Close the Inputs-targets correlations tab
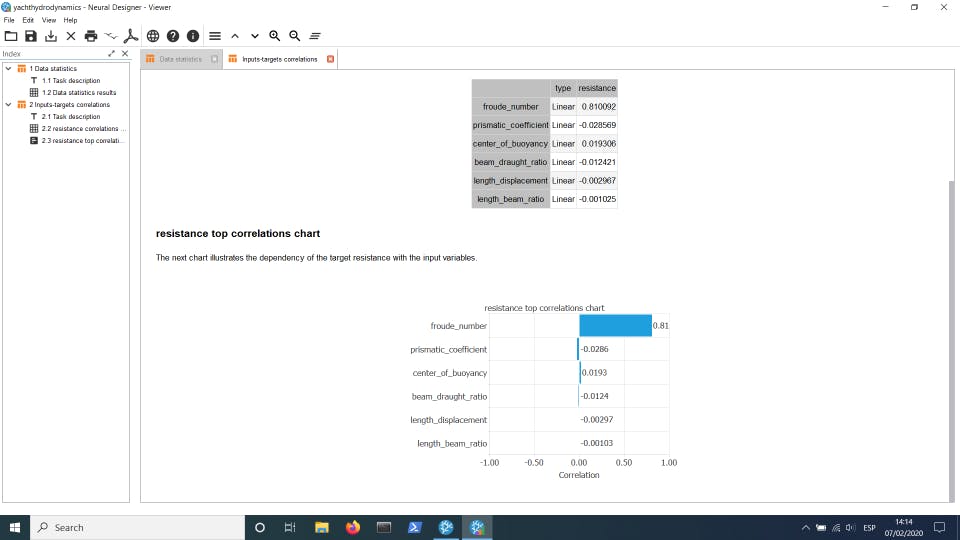The width and height of the screenshot is (960, 540). 331,59
